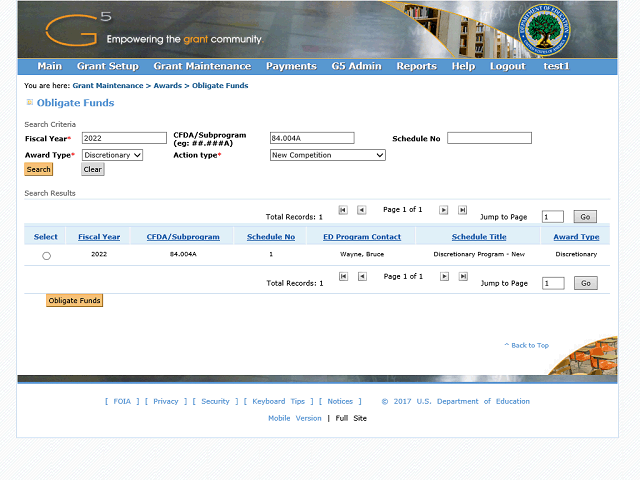
Task: Open the Award Type dropdown
Action: pos(112,155)
